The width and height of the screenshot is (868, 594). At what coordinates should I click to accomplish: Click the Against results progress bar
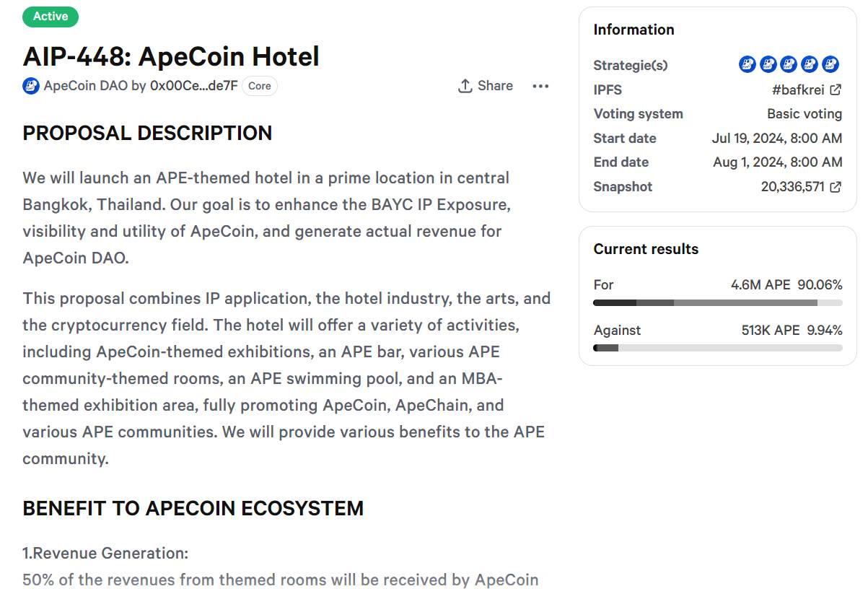(717, 348)
